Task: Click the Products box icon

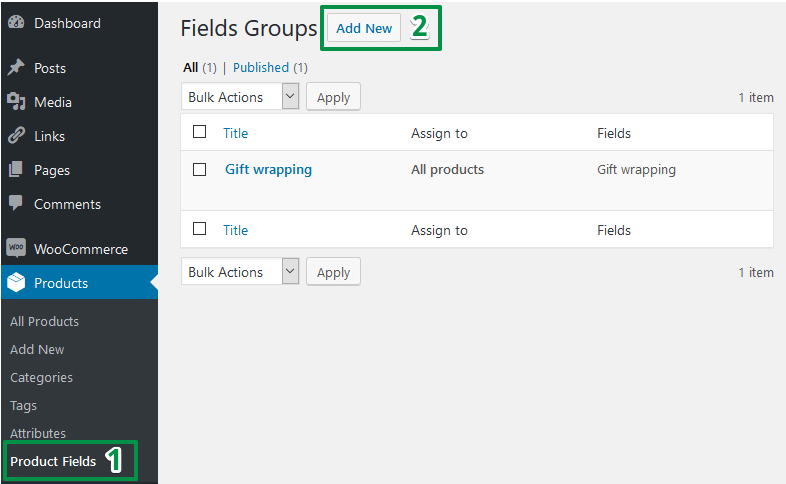Action: (16, 282)
